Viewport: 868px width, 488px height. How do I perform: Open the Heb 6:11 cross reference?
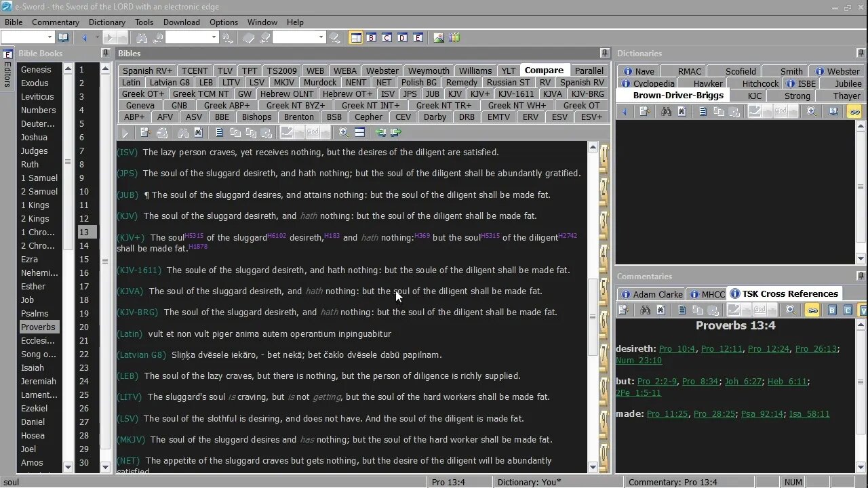[x=787, y=382]
